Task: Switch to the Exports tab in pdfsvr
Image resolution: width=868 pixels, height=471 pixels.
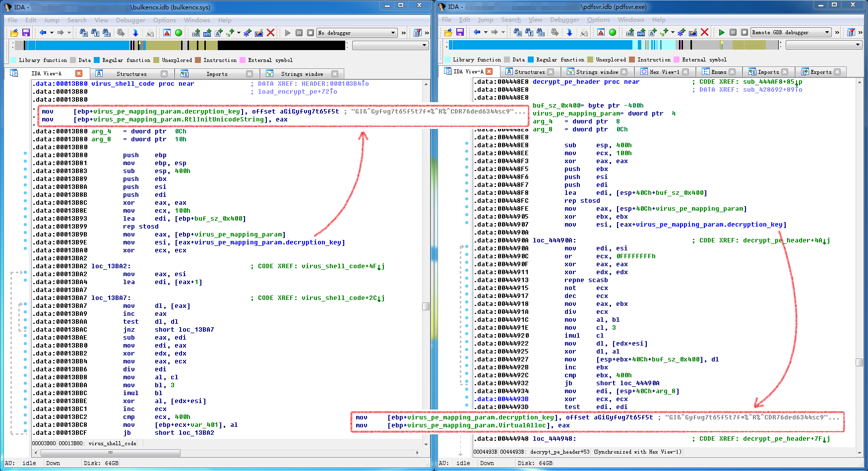Action: point(820,72)
